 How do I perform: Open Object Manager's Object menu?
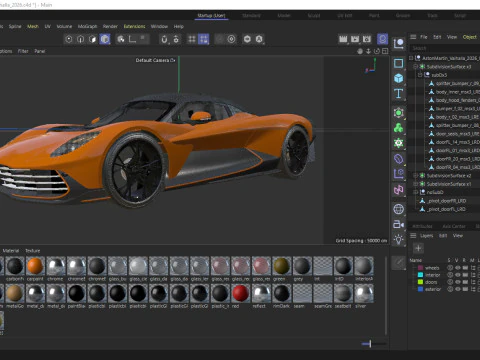click(469, 37)
